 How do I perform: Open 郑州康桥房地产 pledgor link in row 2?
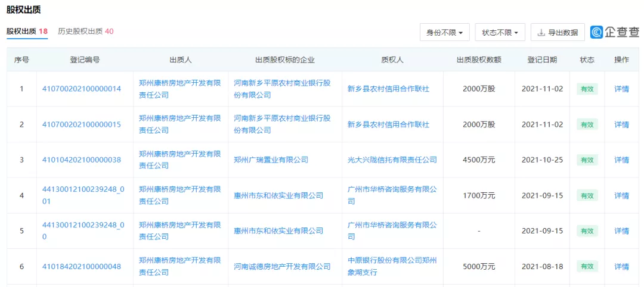tap(180, 124)
